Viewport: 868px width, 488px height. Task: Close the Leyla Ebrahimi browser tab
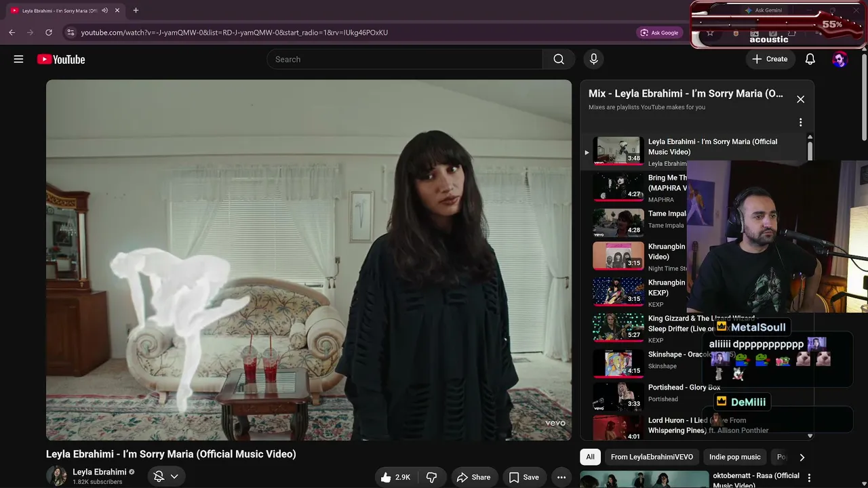coord(117,10)
